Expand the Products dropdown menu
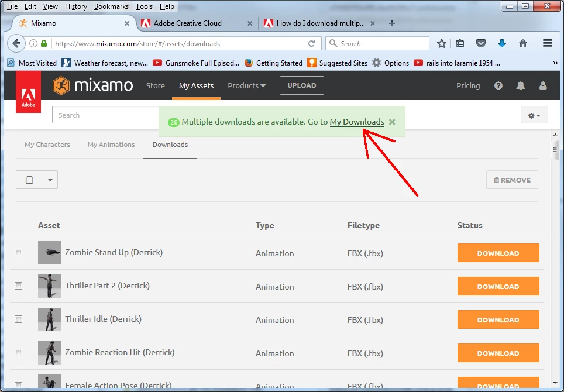This screenshot has width=564, height=392. (x=247, y=85)
